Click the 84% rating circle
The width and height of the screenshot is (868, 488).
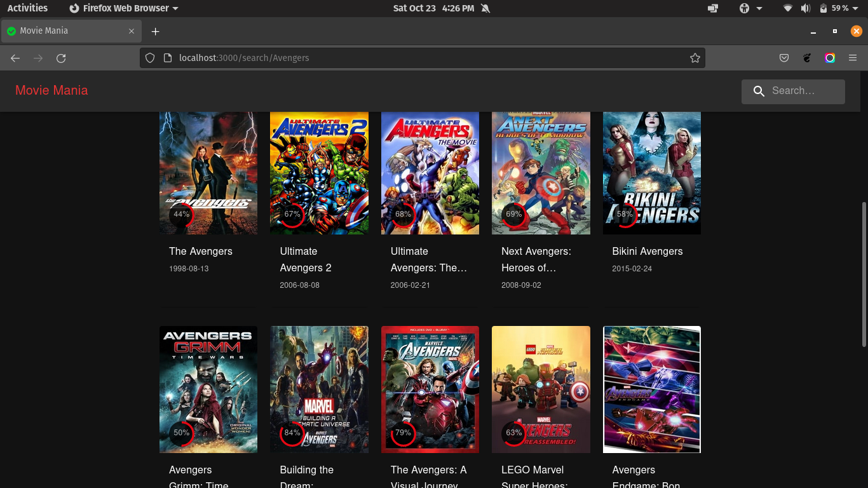click(x=292, y=433)
